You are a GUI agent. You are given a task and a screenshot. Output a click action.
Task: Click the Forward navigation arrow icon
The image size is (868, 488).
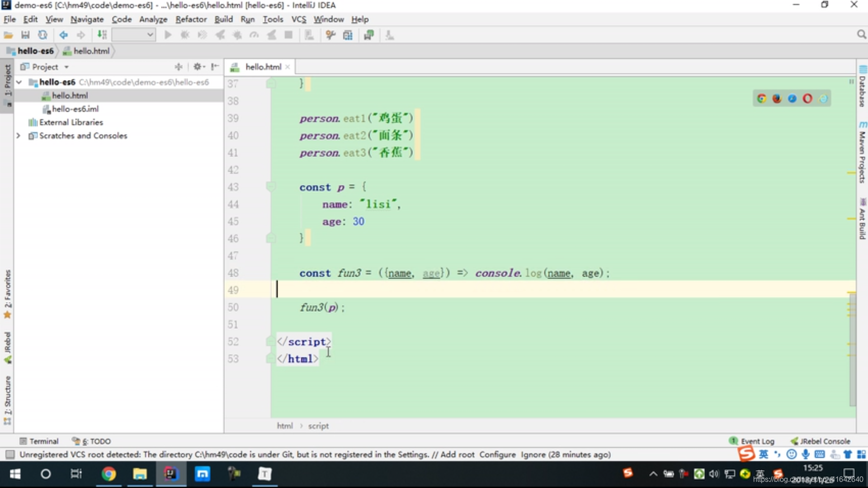(81, 35)
